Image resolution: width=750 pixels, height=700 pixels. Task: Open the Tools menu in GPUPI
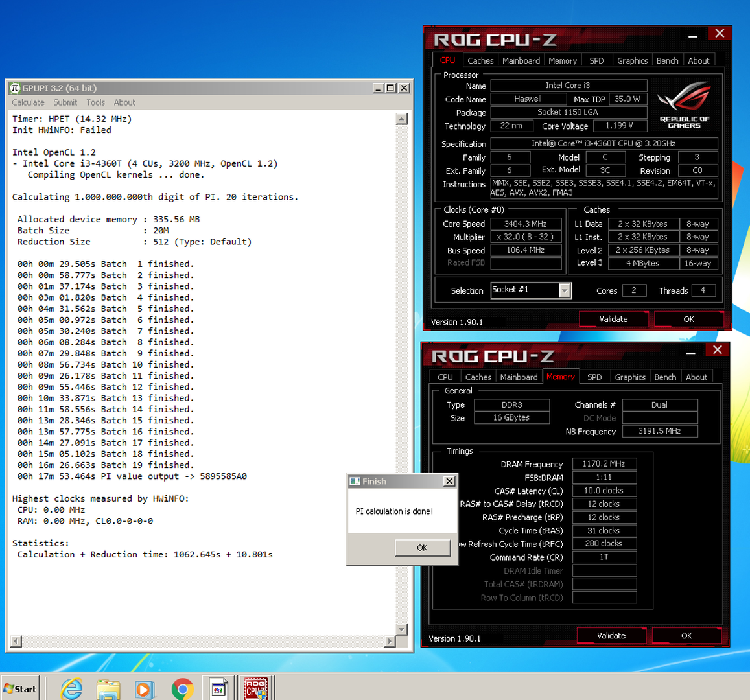click(95, 102)
